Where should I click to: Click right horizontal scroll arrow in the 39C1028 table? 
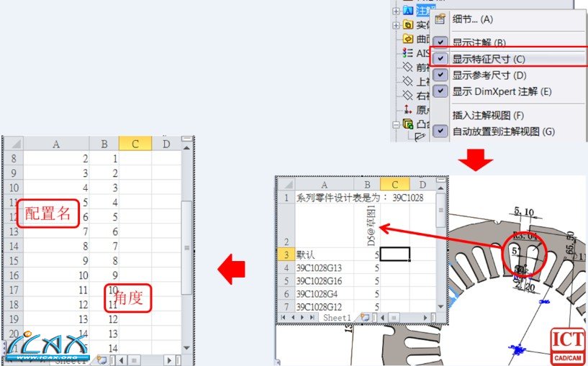pos(425,318)
